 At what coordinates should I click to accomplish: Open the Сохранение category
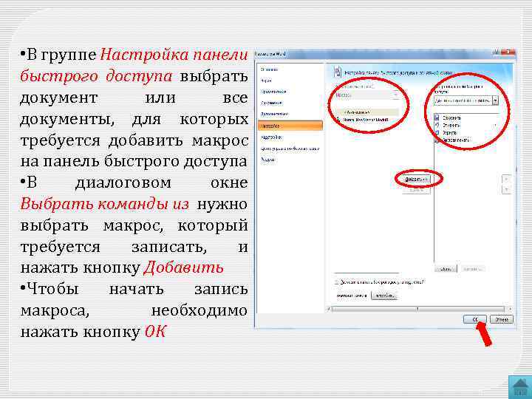click(271, 103)
